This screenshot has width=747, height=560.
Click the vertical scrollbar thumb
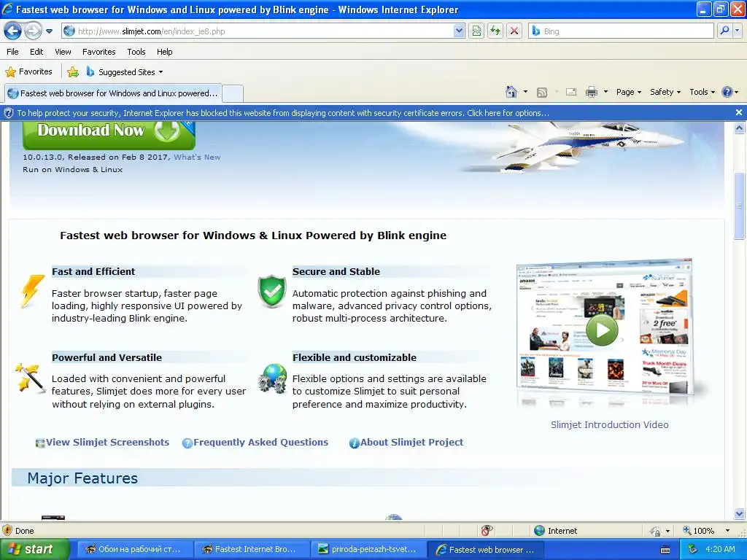tap(740, 206)
